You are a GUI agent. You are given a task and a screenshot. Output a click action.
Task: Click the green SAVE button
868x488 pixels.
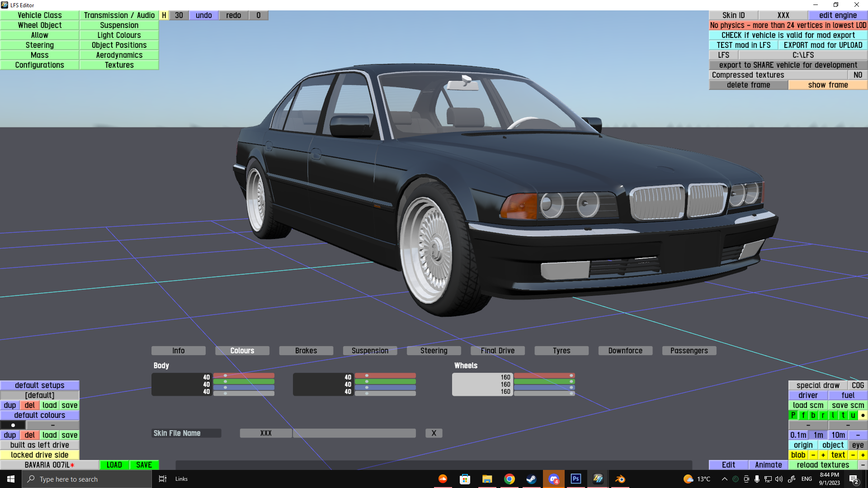click(x=144, y=465)
